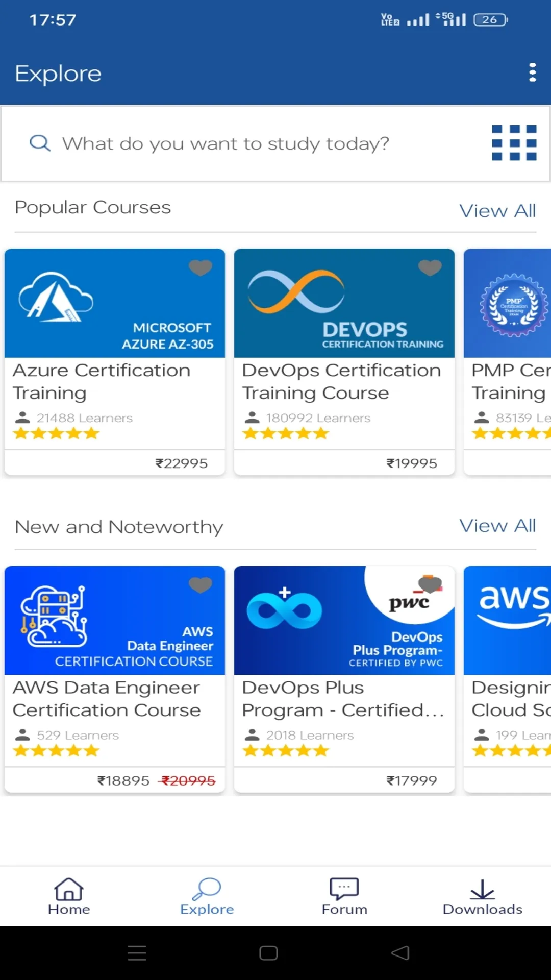Click the ₹18895 discounted AWS course price

pyautogui.click(x=123, y=780)
